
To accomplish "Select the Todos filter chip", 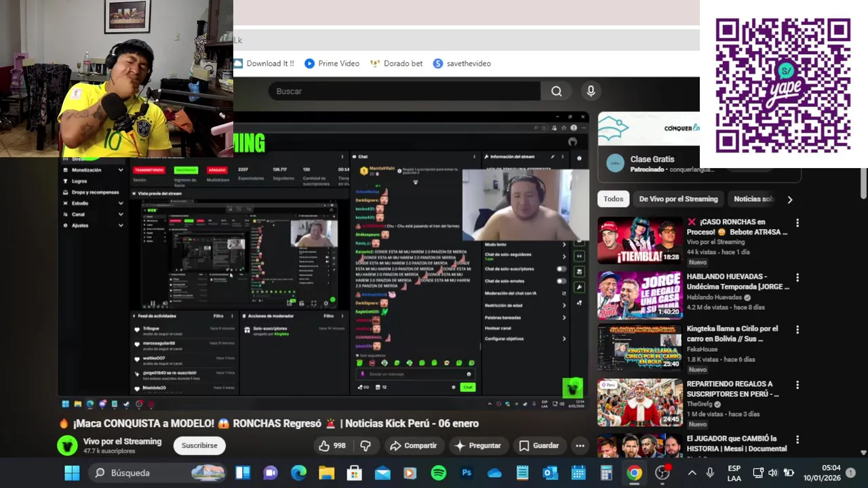I will (613, 199).
